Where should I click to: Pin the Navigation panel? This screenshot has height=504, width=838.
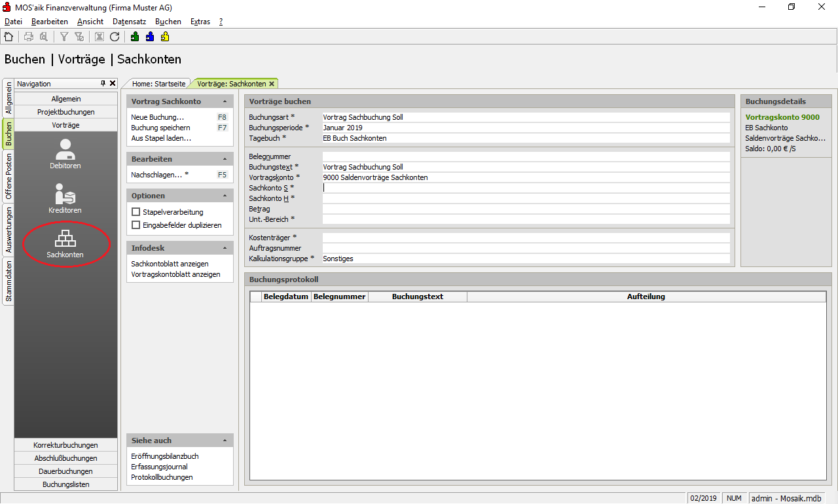point(103,84)
